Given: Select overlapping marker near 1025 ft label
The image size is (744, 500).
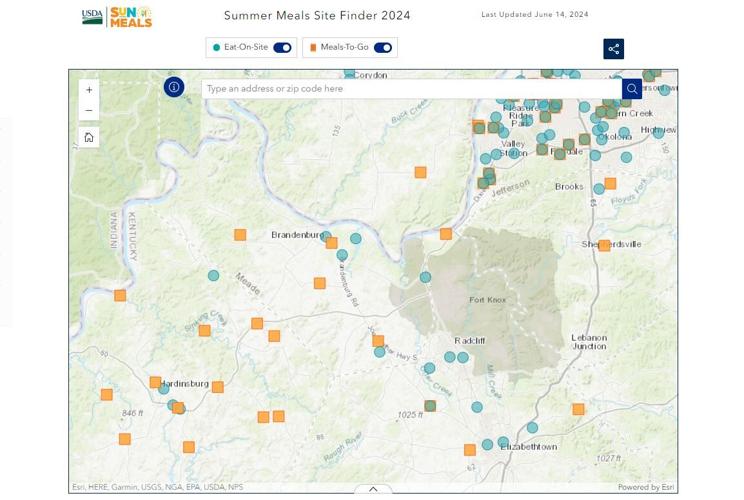Looking at the screenshot, I should (430, 406).
